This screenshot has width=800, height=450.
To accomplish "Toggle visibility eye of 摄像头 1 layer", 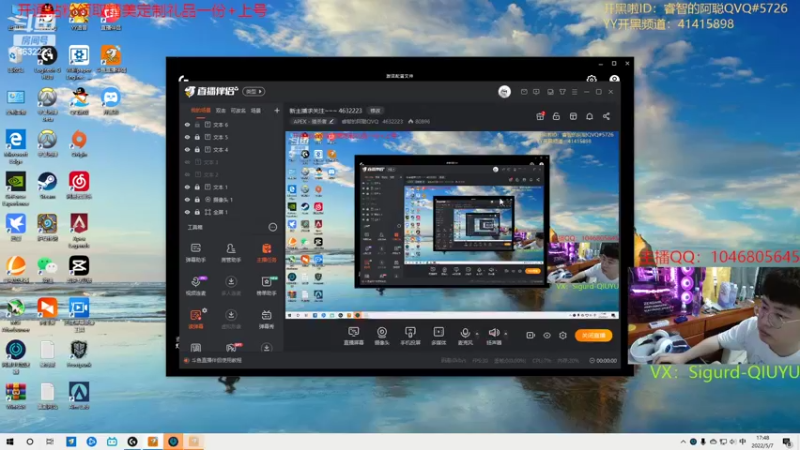I will click(x=187, y=199).
